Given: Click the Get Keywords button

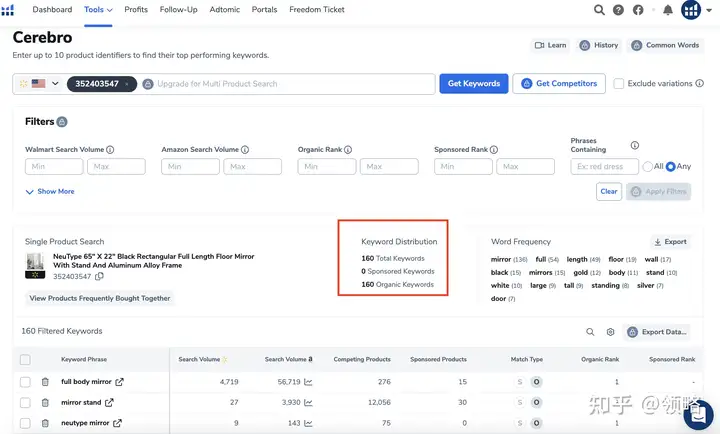Looking at the screenshot, I should 473,84.
